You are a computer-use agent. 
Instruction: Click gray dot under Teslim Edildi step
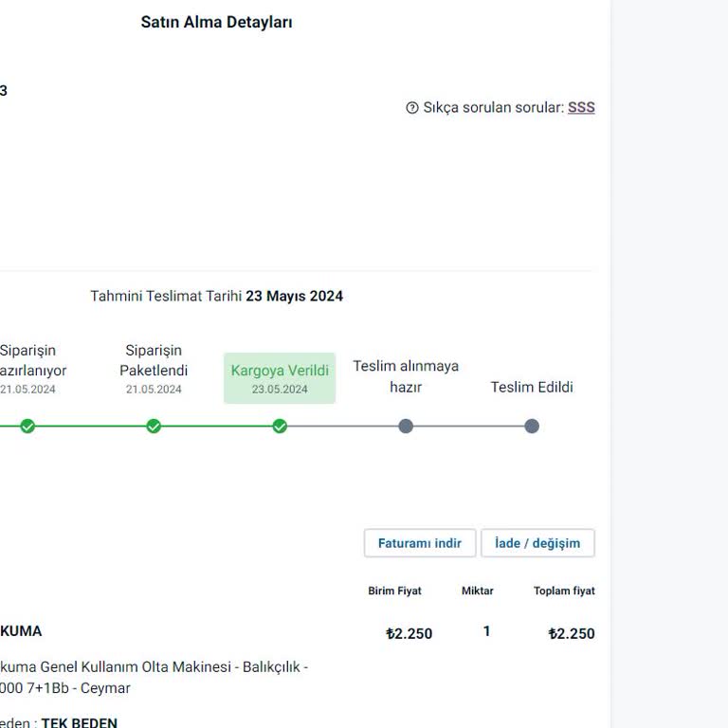(532, 427)
